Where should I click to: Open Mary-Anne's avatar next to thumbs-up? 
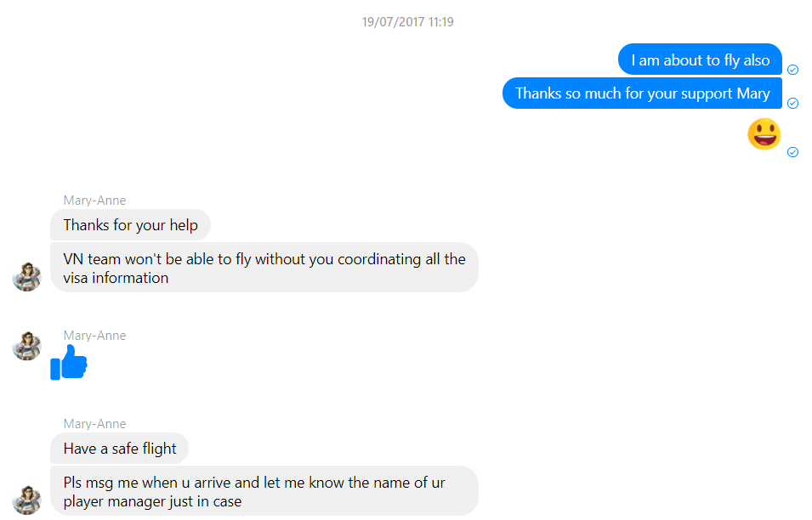(x=27, y=346)
